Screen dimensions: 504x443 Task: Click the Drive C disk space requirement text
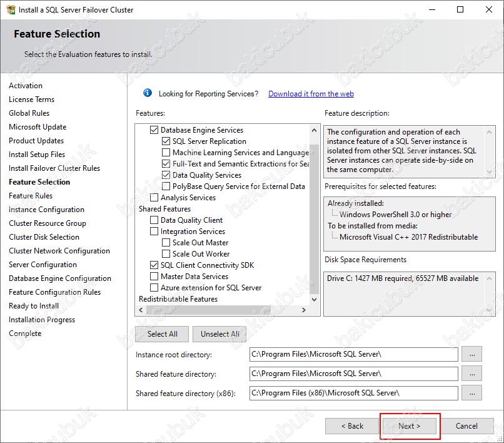point(403,278)
